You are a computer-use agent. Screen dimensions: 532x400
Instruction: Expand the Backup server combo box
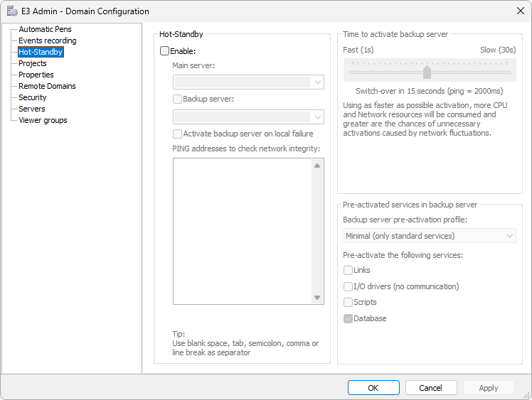point(248,117)
